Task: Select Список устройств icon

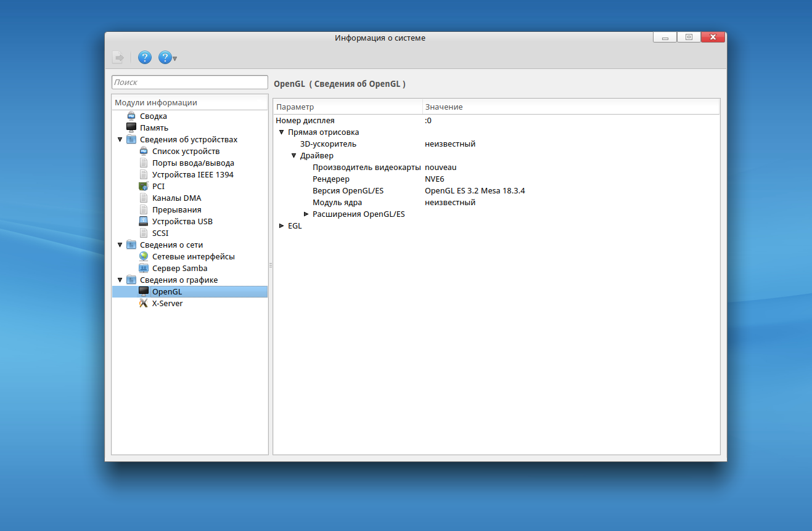Action: click(x=144, y=151)
